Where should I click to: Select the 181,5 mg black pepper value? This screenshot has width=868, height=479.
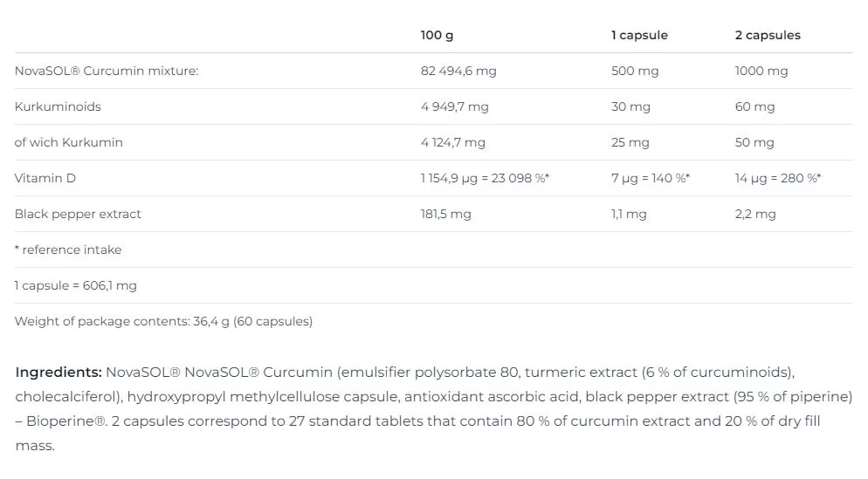click(x=445, y=214)
